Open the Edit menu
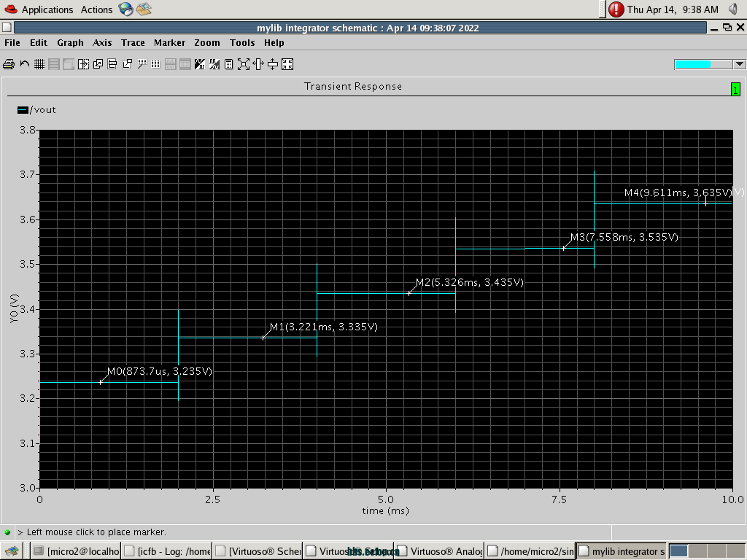Viewport: 747px width, 560px height. click(39, 43)
